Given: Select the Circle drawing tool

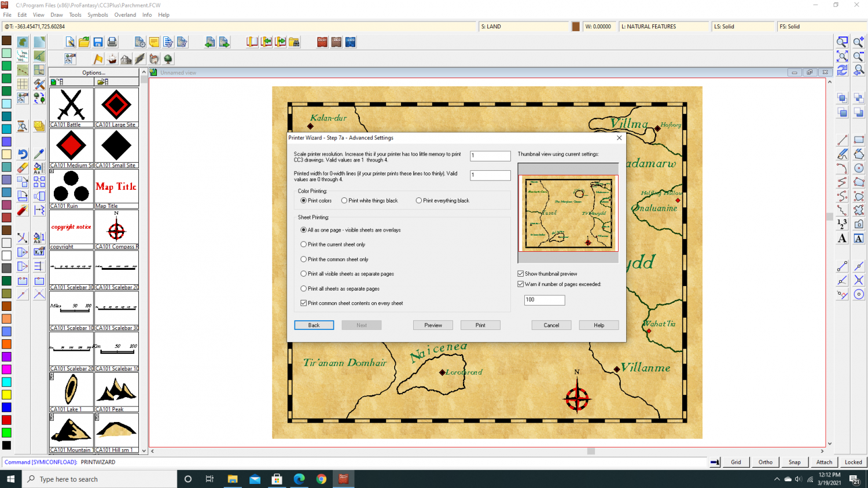Looking at the screenshot, I should pos(859,168).
